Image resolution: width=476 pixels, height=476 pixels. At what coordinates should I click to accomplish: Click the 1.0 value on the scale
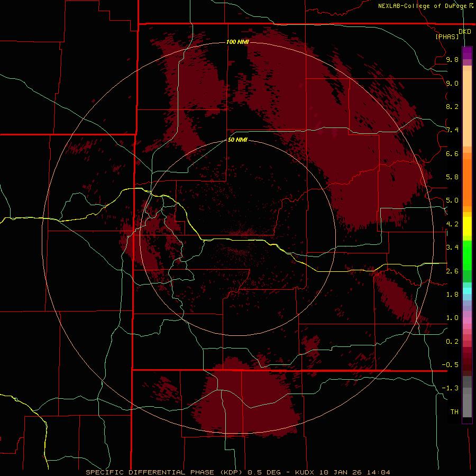[452, 318]
